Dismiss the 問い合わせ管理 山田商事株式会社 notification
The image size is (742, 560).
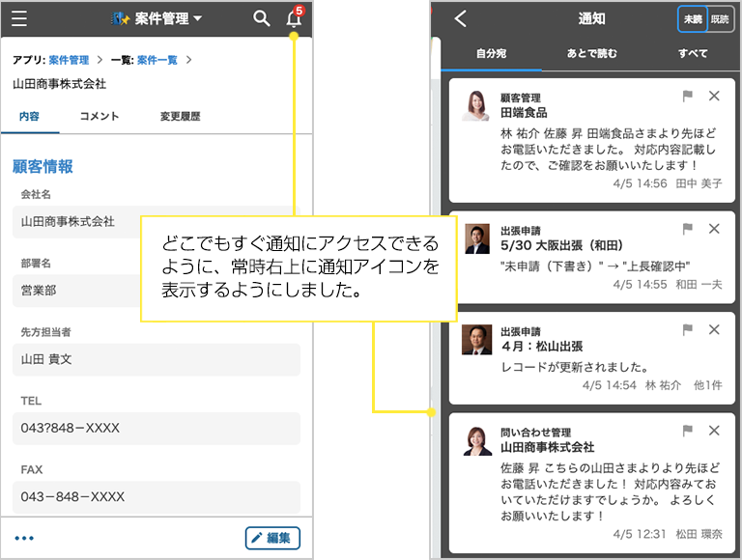[714, 431]
